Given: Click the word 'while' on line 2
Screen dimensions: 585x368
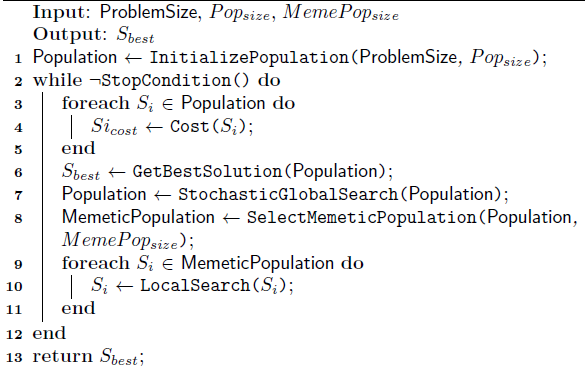Looking at the screenshot, I should (57, 80).
